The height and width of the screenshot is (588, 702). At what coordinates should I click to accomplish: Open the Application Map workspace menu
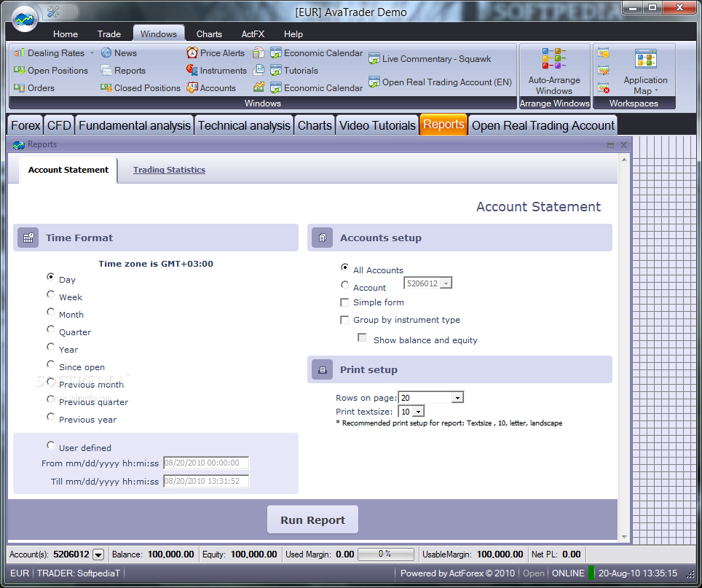click(x=646, y=71)
